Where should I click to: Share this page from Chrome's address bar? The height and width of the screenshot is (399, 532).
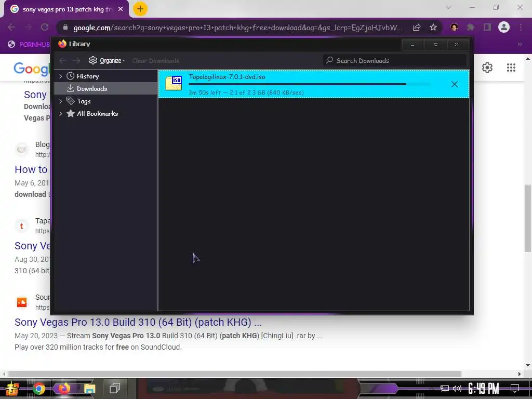pyautogui.click(x=417, y=28)
